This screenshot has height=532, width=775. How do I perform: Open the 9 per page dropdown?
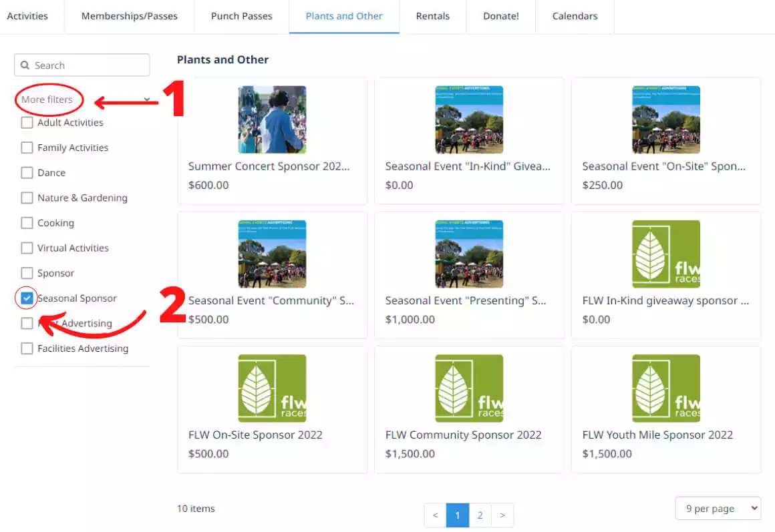718,508
